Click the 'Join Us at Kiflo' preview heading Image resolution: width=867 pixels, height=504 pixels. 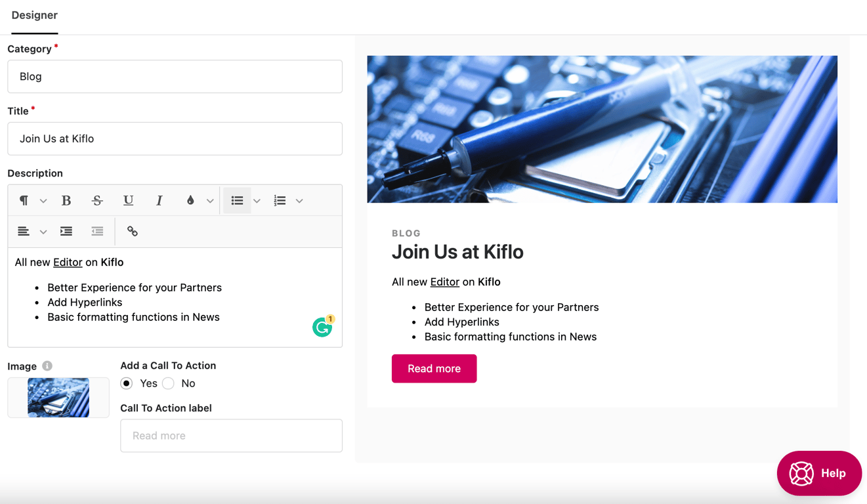coord(457,252)
